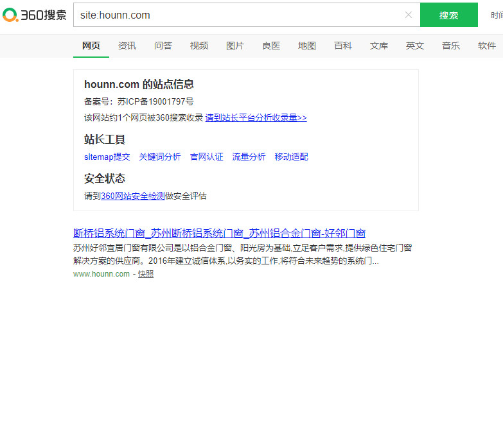This screenshot has height=448, width=503.
Task: Open the 流量分析 link
Action: tap(249, 157)
